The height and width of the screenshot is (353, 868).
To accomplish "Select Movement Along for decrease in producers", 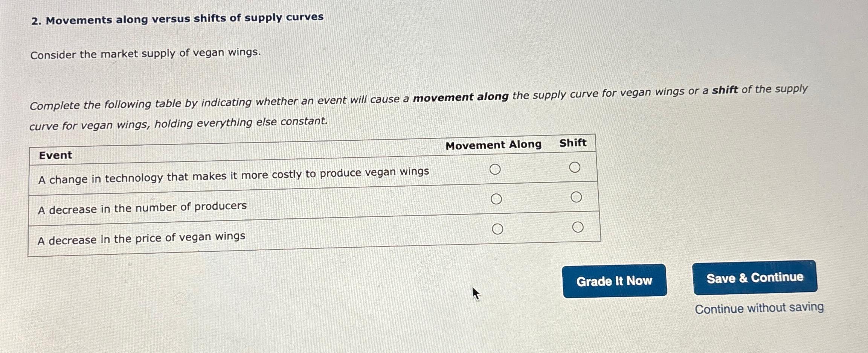I will [497, 199].
